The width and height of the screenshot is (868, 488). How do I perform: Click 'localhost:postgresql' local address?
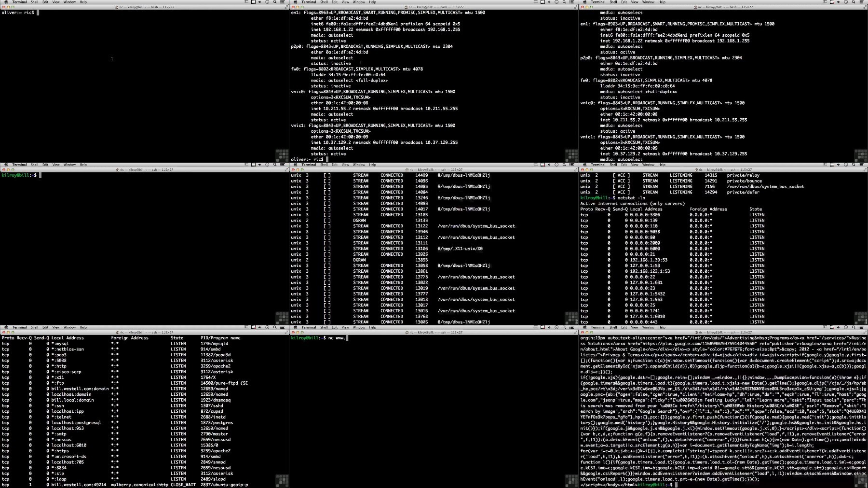coord(76,423)
